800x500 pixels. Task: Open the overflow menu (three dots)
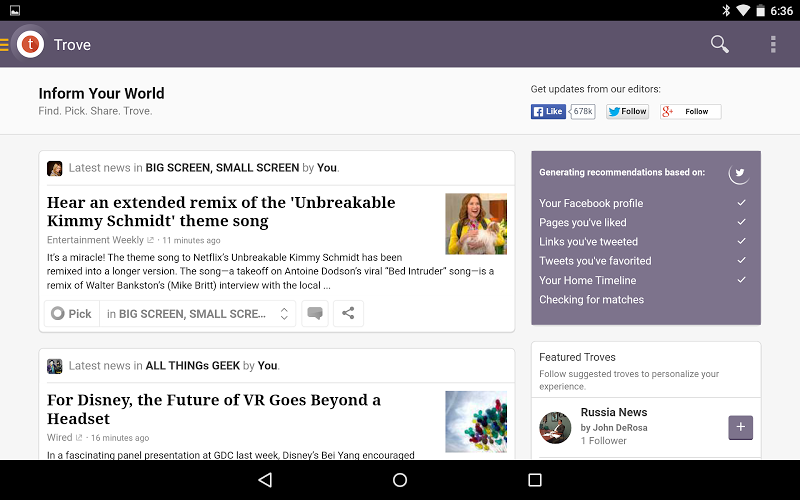(x=773, y=44)
